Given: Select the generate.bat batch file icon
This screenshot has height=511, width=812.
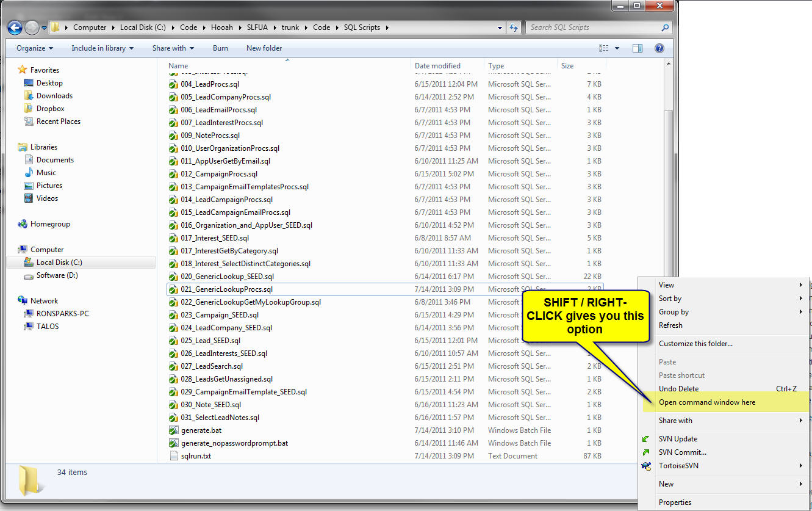Looking at the screenshot, I should coord(173,430).
